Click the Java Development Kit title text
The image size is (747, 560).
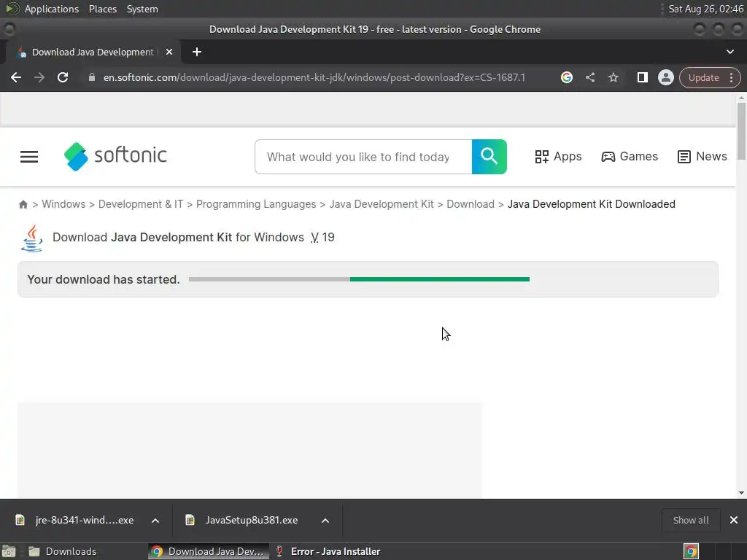coord(171,237)
